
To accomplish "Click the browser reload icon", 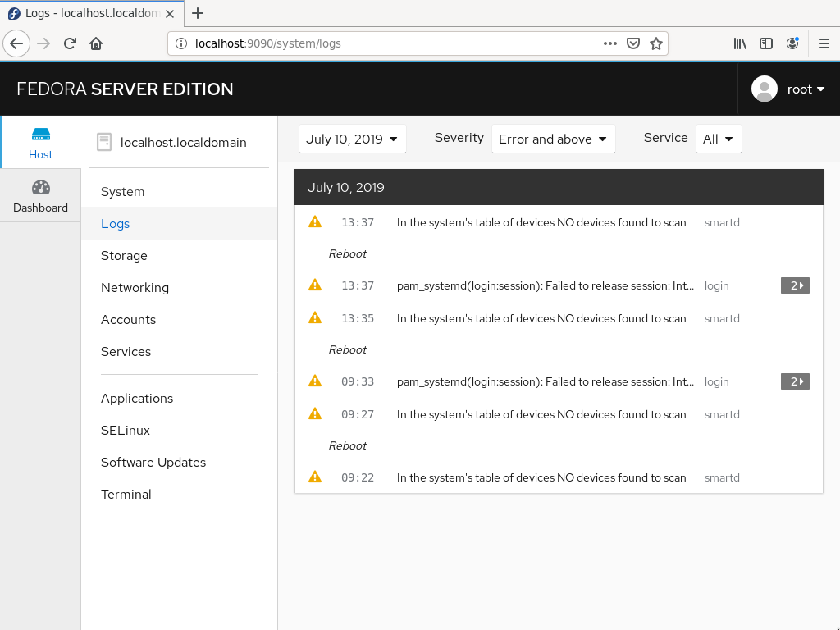I will (x=70, y=43).
